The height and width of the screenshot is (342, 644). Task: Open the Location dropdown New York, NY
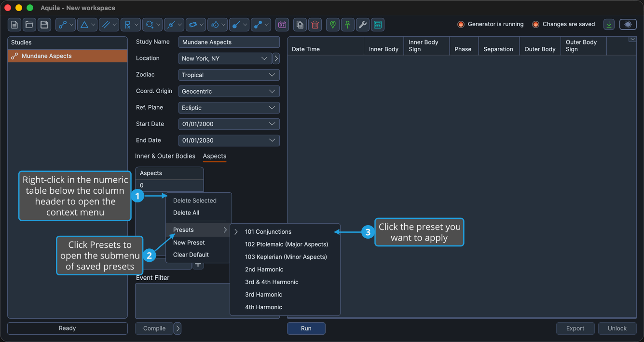pos(225,58)
